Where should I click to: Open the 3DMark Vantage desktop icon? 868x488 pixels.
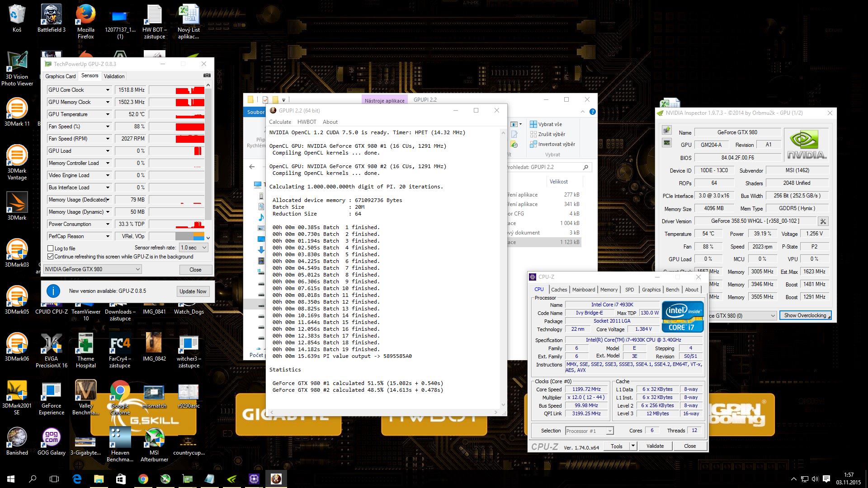coord(17,162)
